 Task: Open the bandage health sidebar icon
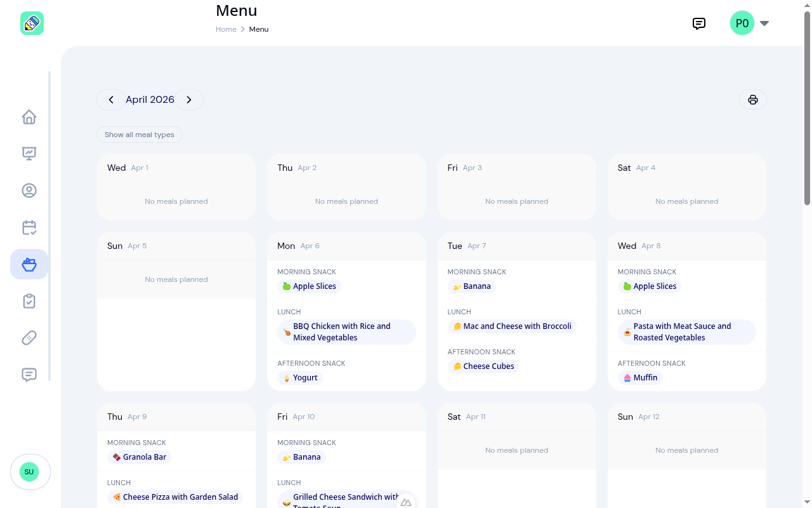tap(29, 338)
